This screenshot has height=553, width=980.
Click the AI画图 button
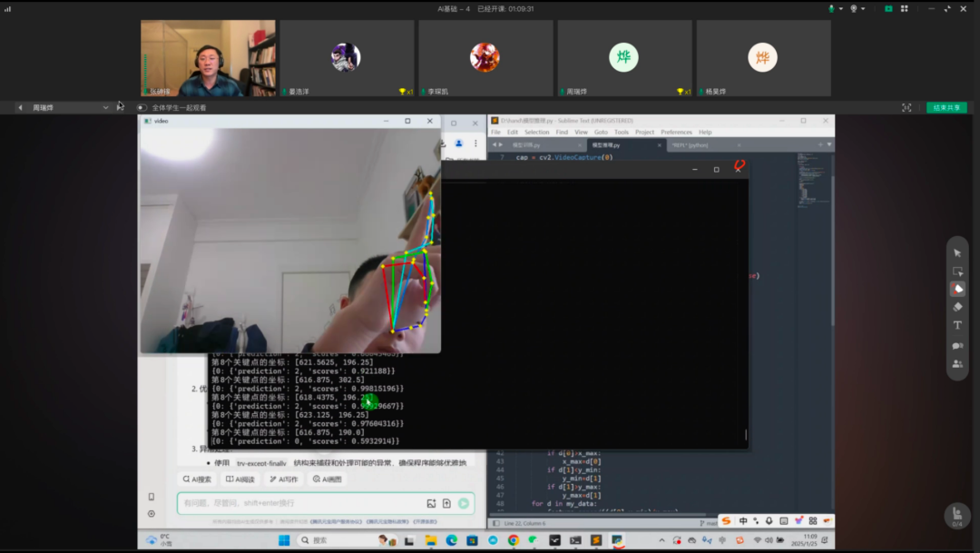pyautogui.click(x=328, y=479)
